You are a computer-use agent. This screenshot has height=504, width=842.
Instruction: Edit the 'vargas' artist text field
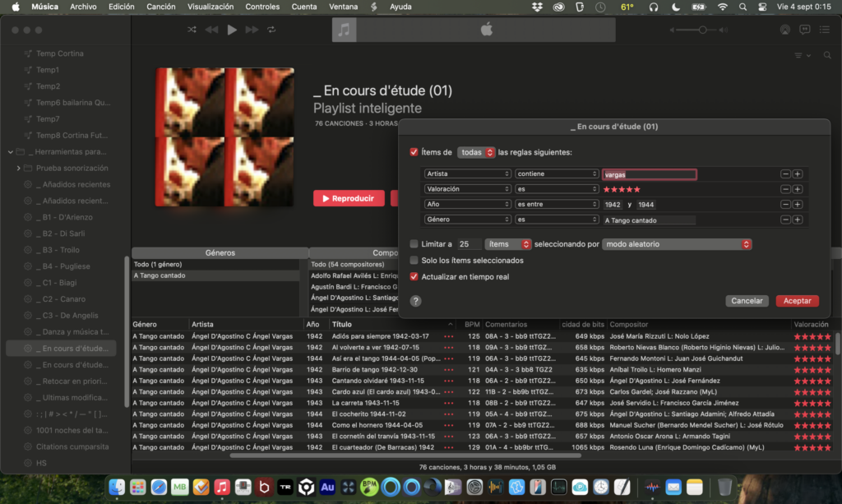point(649,174)
